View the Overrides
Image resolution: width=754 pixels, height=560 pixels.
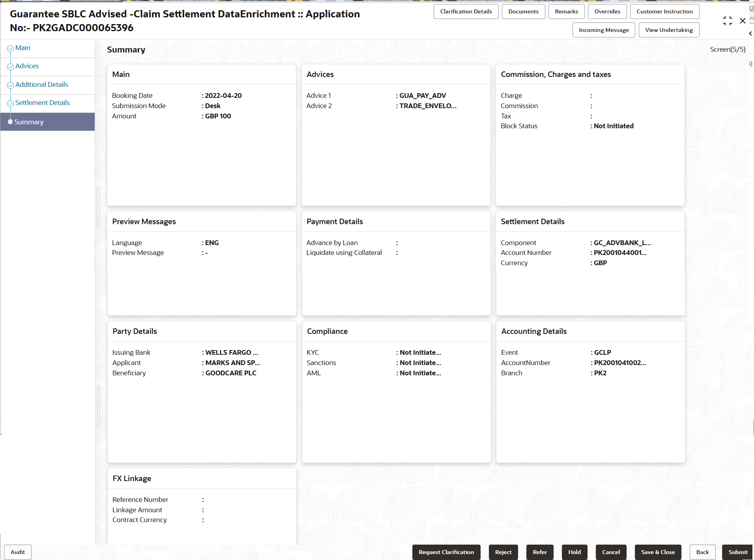(x=607, y=11)
